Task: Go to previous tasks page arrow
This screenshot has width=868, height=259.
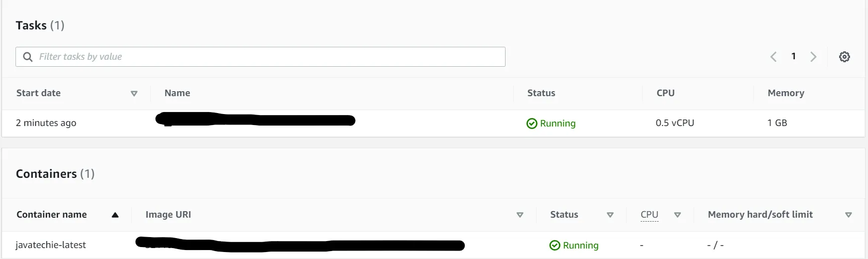Action: tap(773, 57)
